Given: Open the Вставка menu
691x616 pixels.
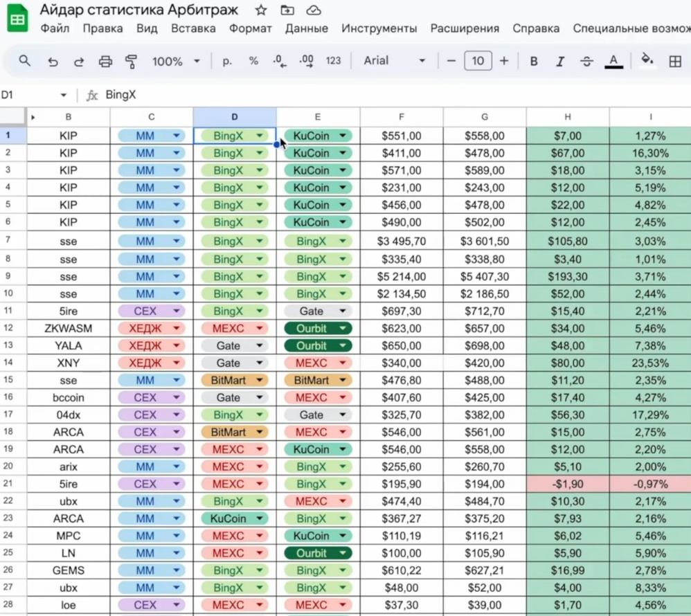Looking at the screenshot, I should click(x=193, y=28).
